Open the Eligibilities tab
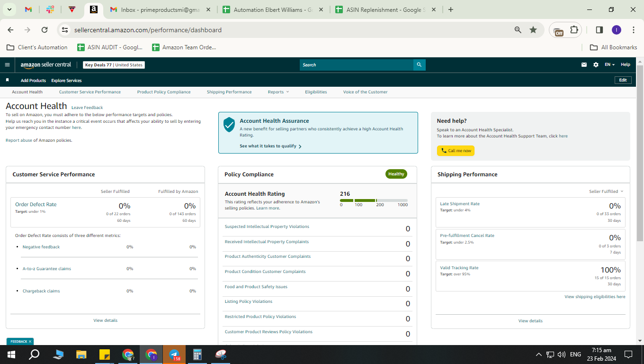 [x=316, y=92]
